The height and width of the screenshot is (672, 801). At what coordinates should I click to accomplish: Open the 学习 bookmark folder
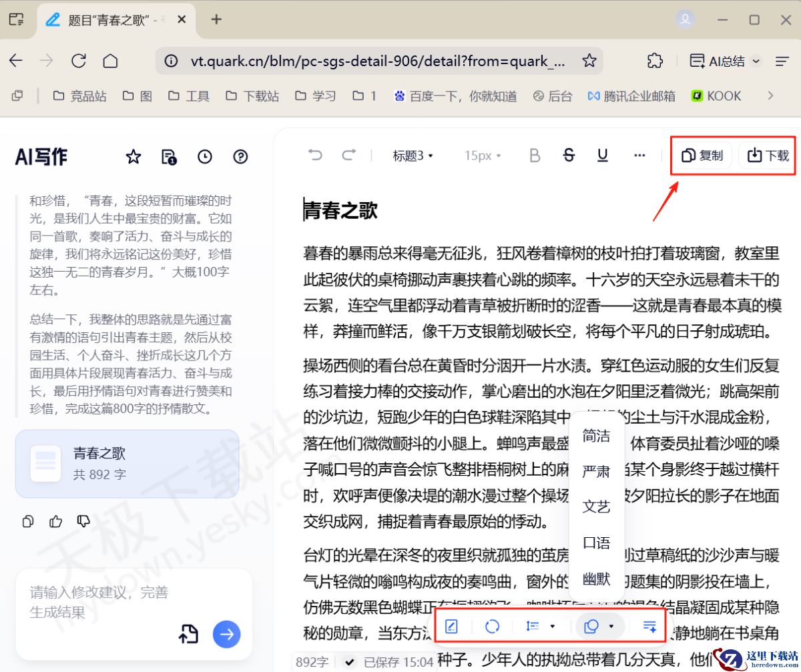pos(316,96)
